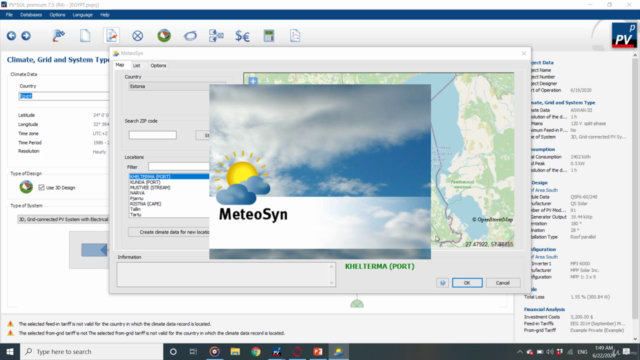Select KHELTERMA (PORT) highlighted list entry

pos(169,177)
